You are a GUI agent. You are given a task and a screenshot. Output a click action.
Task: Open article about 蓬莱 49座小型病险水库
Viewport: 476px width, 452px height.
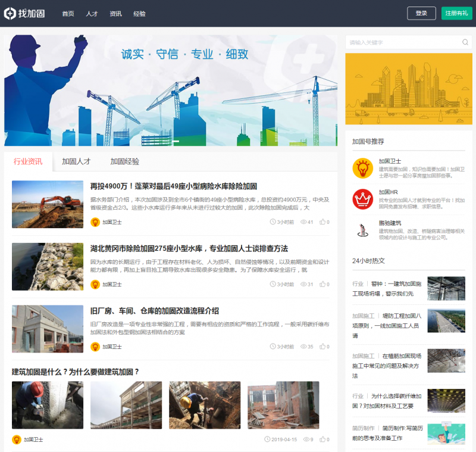pos(174,186)
